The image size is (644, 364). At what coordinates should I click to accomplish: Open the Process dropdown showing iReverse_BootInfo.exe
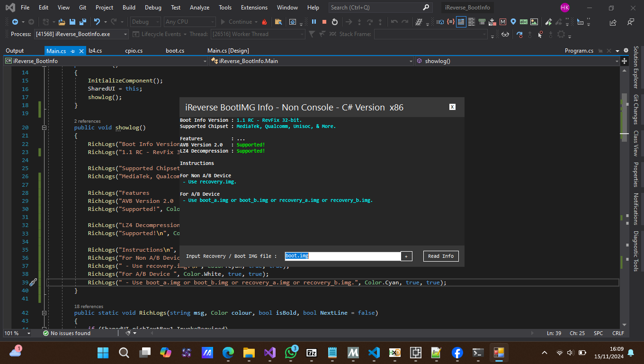pyautogui.click(x=81, y=34)
